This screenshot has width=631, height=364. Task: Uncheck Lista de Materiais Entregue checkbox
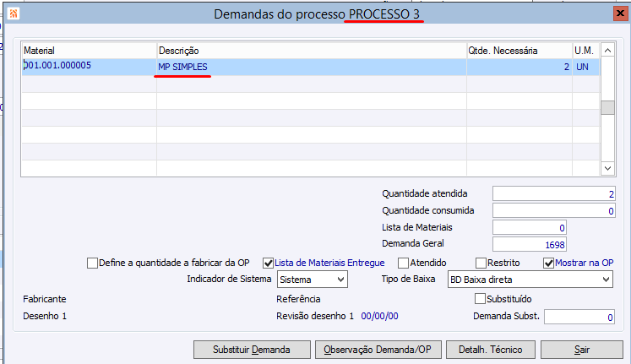pyautogui.click(x=268, y=263)
